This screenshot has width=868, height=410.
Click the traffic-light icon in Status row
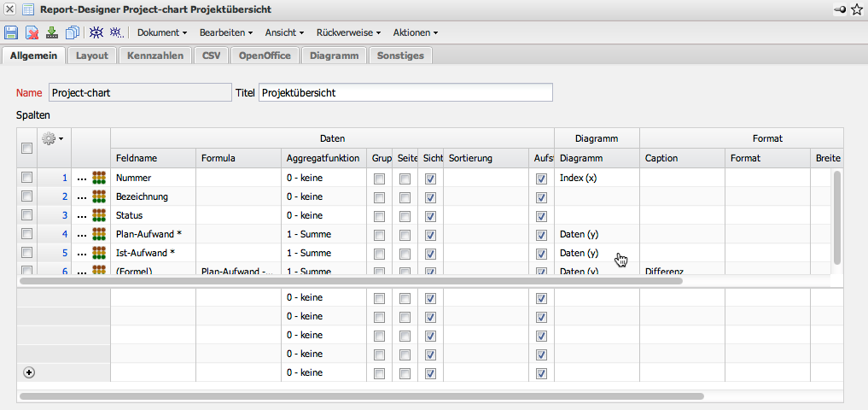100,215
